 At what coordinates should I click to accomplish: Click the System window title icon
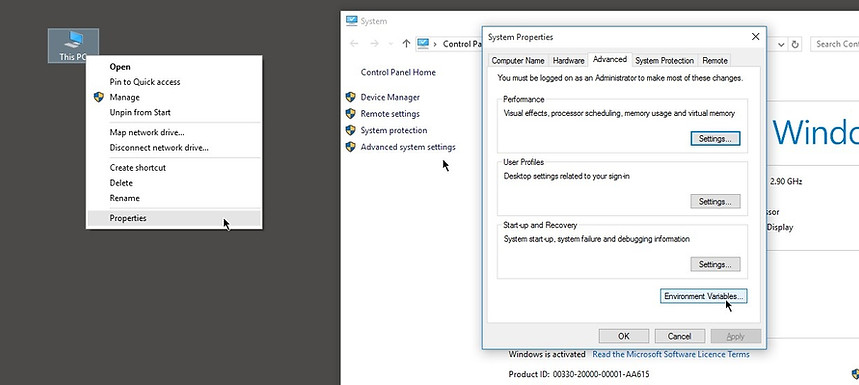coord(352,21)
